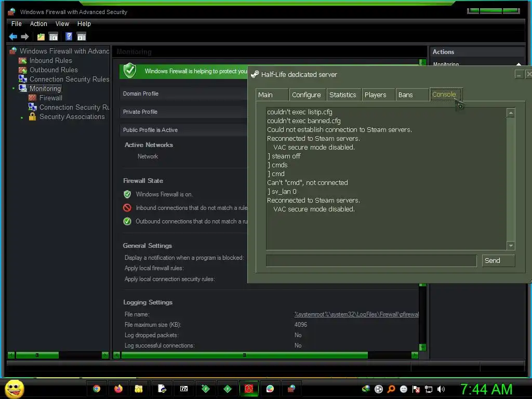Viewport: 532px width, 399px height.
Task: Click the '4096' file maximum size value
Action: [301, 325]
